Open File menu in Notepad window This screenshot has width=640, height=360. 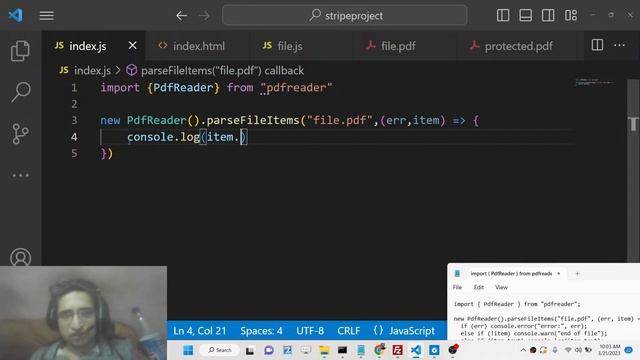(x=457, y=287)
